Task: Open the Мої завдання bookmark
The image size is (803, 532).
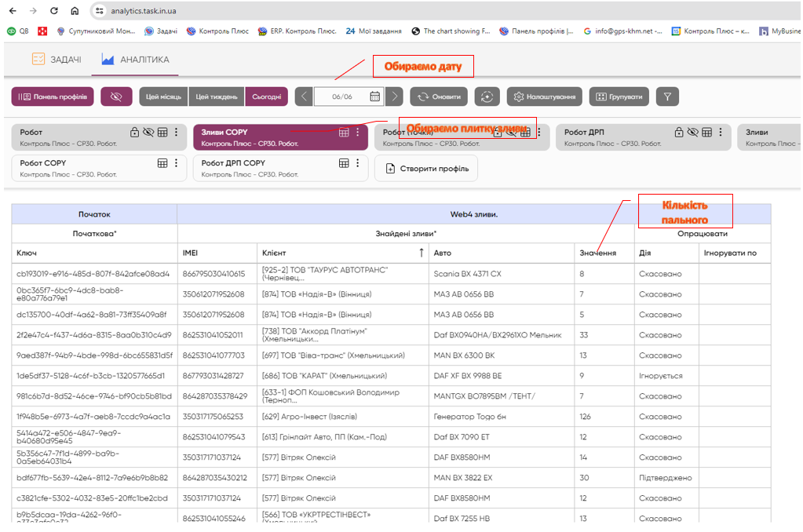Action: [x=374, y=31]
